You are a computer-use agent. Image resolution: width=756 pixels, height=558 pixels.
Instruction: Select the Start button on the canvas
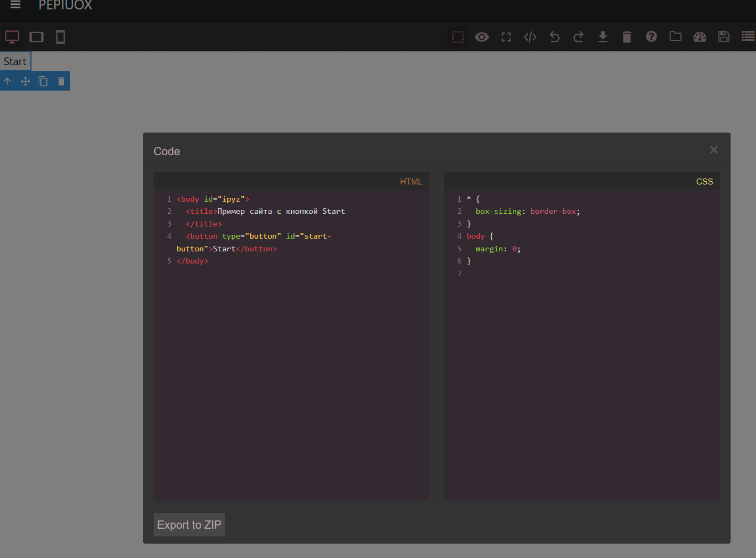[14, 61]
